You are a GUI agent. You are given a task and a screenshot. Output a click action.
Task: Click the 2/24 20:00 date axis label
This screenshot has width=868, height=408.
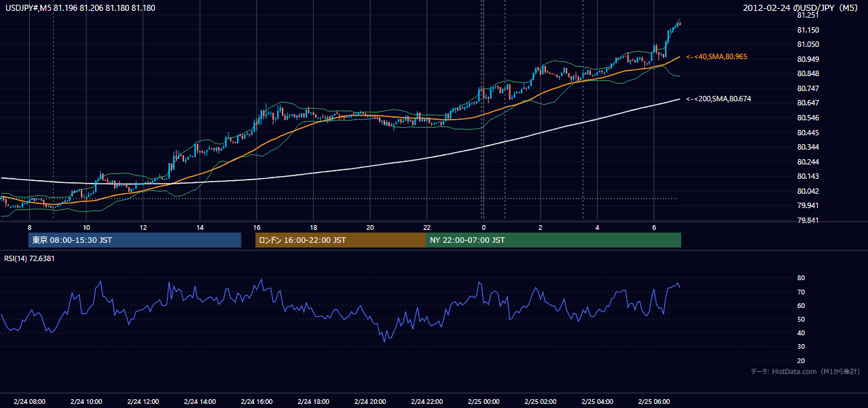point(369,402)
